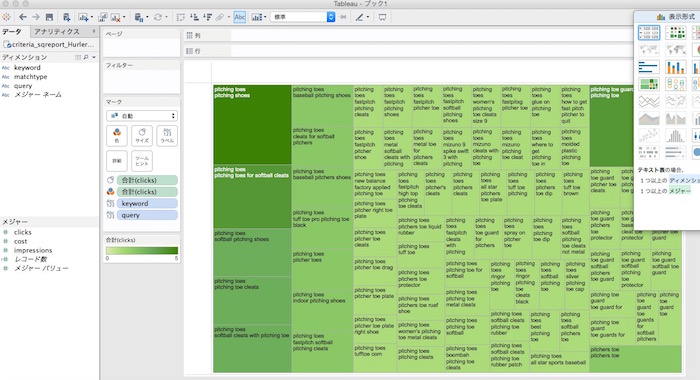Open the clear sheet dropdown arrow
Image resolution: width=700 pixels, height=380 pixels.
[124, 17]
